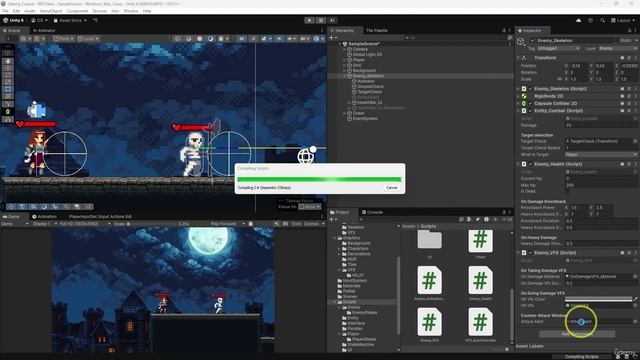The width and height of the screenshot is (640, 360).
Task: Click the Rigidbody 2D component icon
Action: pos(524,96)
